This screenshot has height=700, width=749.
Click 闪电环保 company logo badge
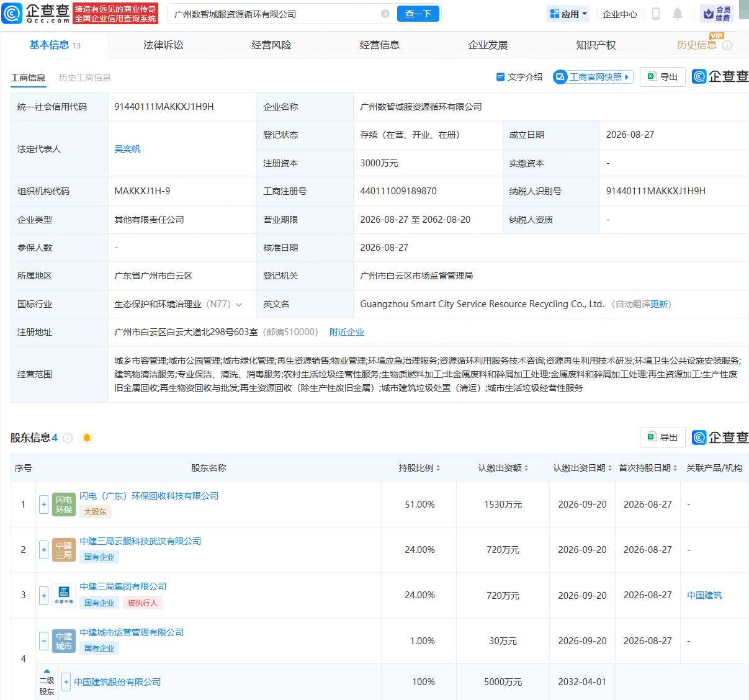click(64, 505)
